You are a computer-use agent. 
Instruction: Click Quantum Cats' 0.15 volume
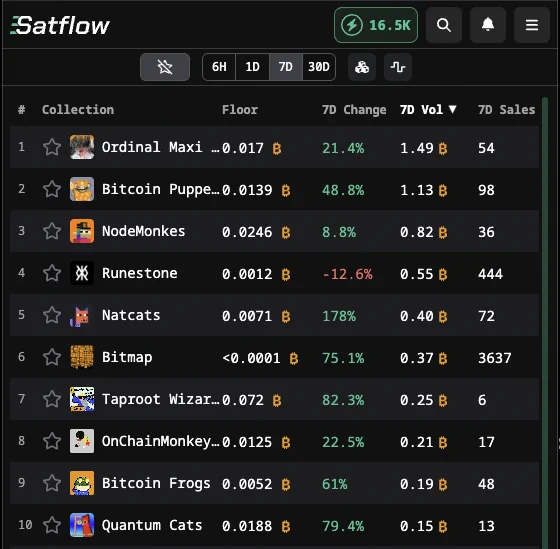416,526
